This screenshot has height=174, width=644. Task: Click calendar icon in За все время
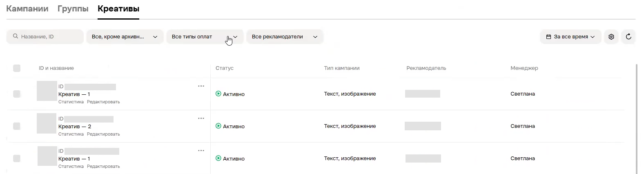[x=548, y=37]
